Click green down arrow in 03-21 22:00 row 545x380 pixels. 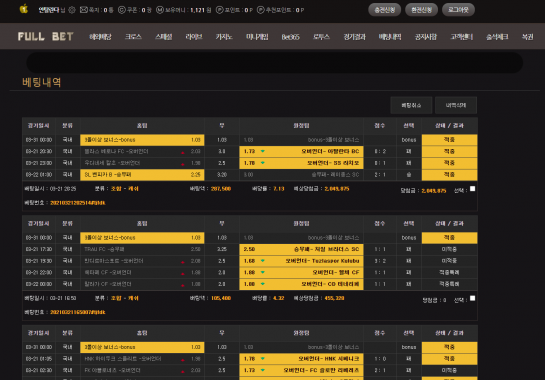click(x=263, y=272)
